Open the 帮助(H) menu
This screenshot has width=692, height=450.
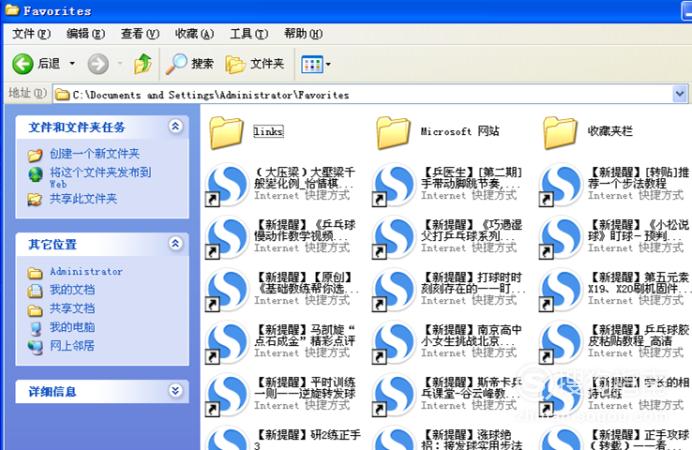click(303, 34)
